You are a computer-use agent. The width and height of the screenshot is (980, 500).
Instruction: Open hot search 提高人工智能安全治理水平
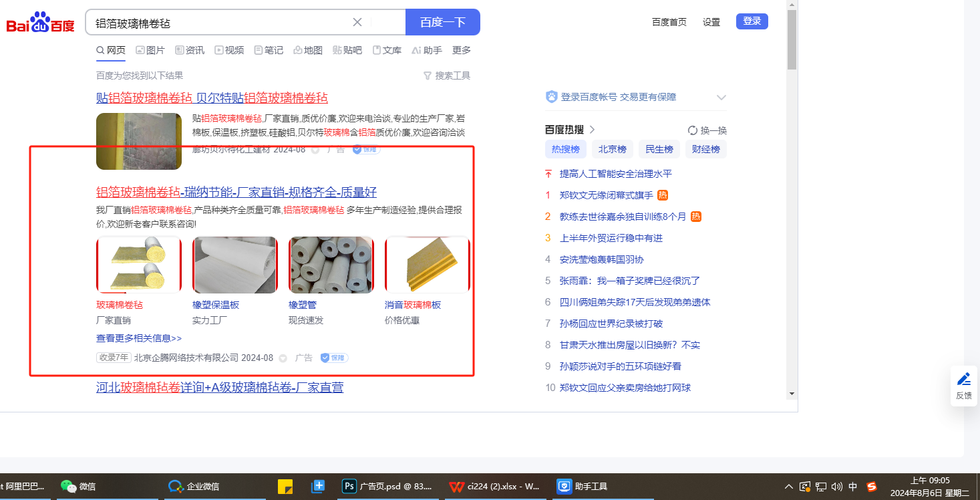point(616,174)
